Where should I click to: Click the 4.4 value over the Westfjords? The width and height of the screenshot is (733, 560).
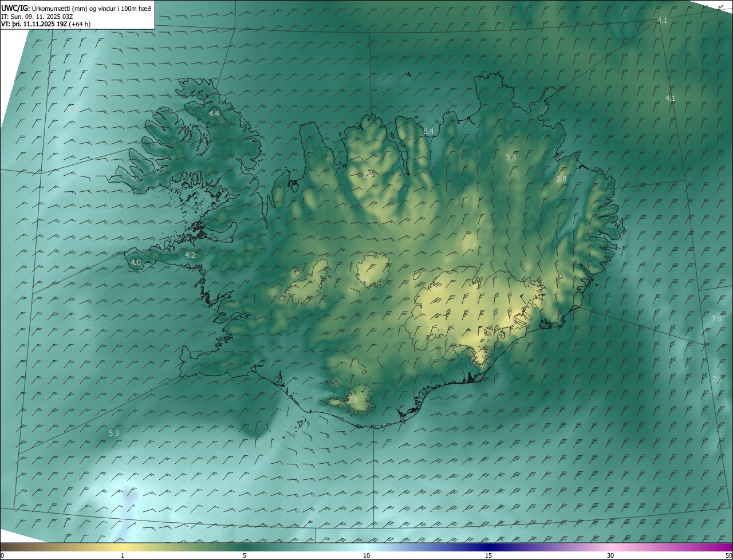click(214, 114)
